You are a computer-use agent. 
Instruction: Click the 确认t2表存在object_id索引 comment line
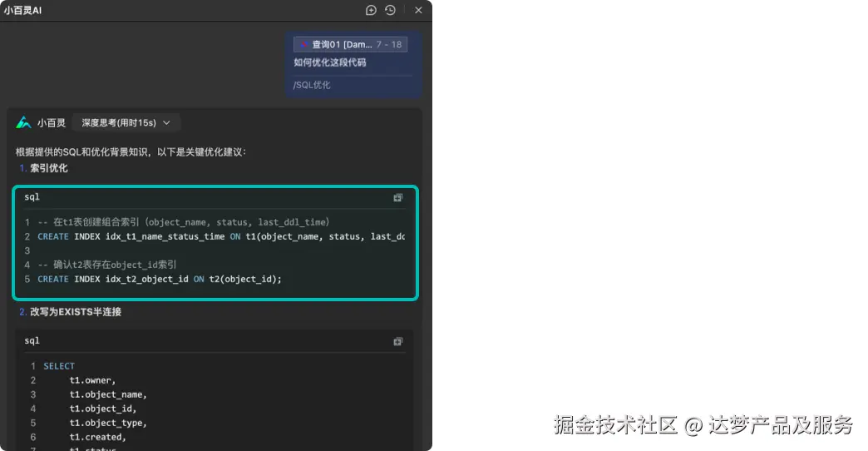tap(107, 265)
